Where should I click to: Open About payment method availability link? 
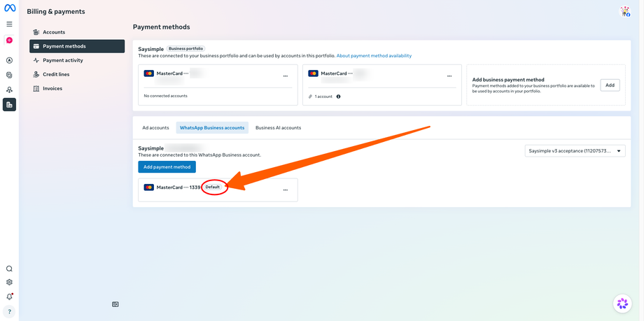(x=374, y=55)
